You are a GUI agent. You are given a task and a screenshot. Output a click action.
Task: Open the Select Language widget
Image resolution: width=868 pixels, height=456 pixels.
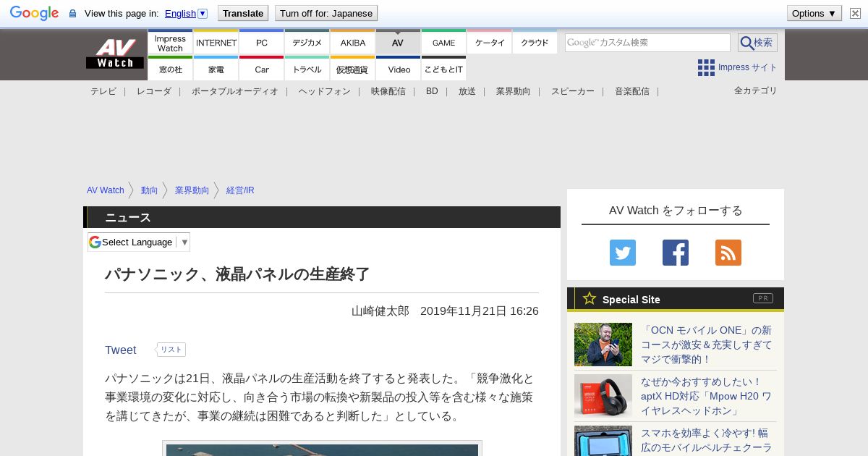[139, 242]
